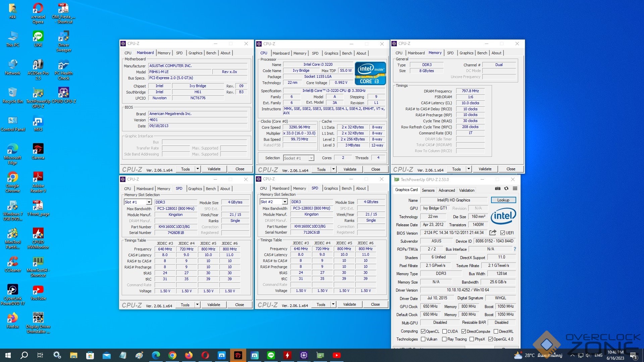
Task: Click Validate in the Memory CPU-Z window
Action: click(485, 169)
